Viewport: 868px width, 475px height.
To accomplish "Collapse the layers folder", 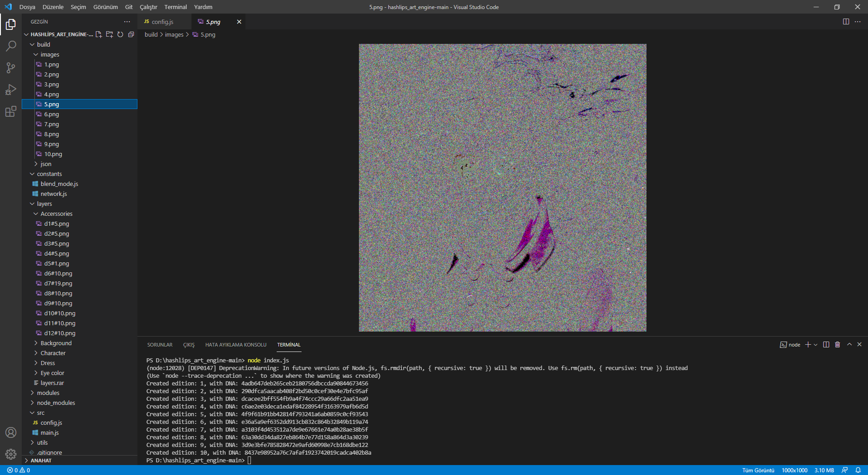I will pyautogui.click(x=80, y=204).
